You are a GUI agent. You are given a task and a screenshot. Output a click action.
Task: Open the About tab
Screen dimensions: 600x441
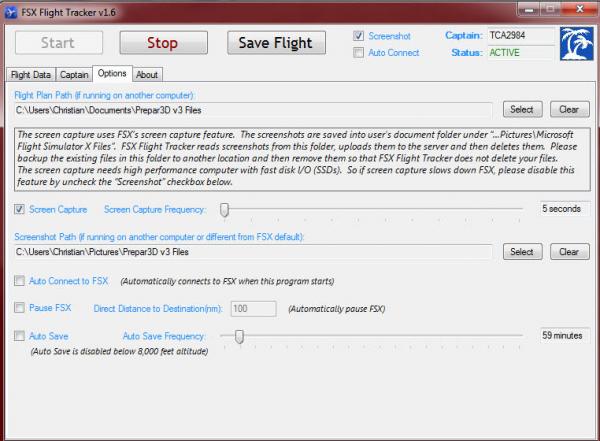pos(147,75)
